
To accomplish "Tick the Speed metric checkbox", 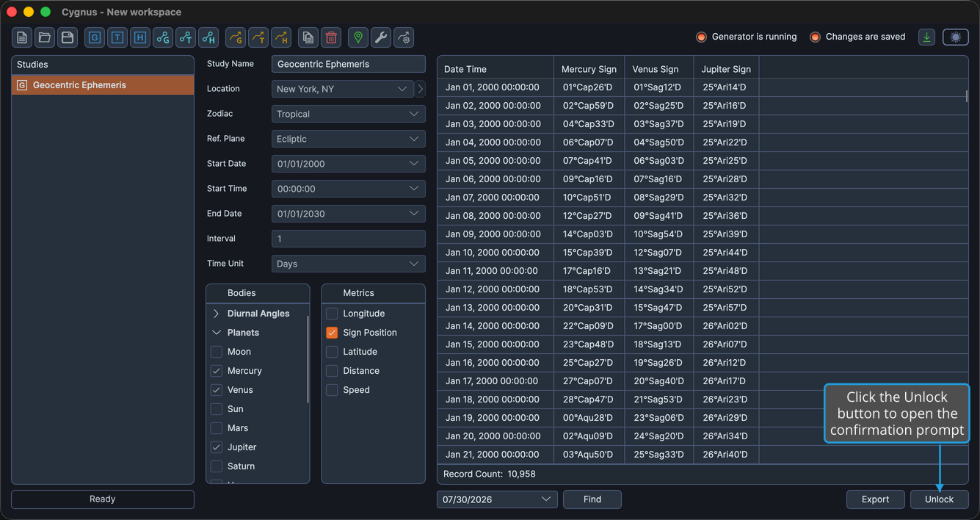I will [332, 390].
